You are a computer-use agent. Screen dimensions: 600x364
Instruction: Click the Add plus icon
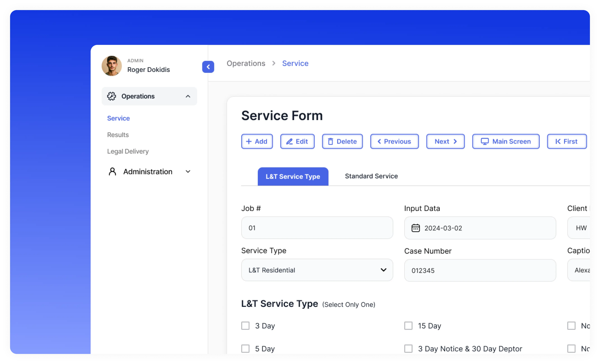pyautogui.click(x=249, y=141)
